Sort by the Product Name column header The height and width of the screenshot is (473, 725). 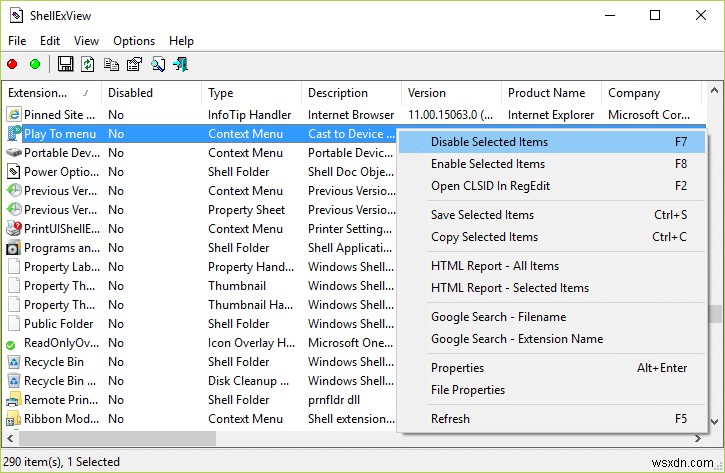click(x=551, y=92)
